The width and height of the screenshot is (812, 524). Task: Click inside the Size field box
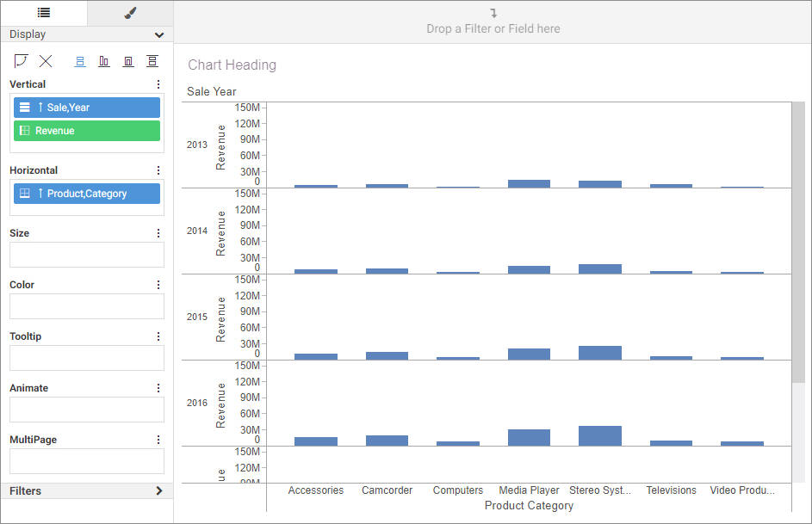(86, 255)
